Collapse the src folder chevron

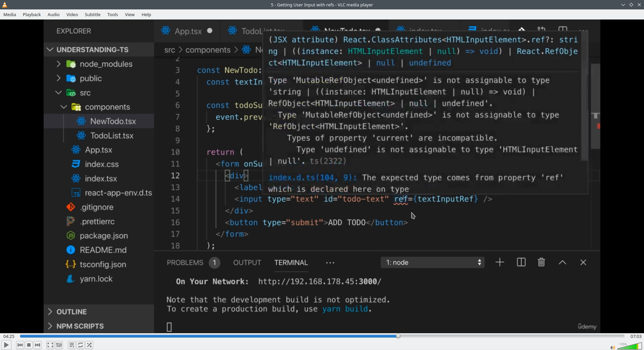[x=58, y=92]
